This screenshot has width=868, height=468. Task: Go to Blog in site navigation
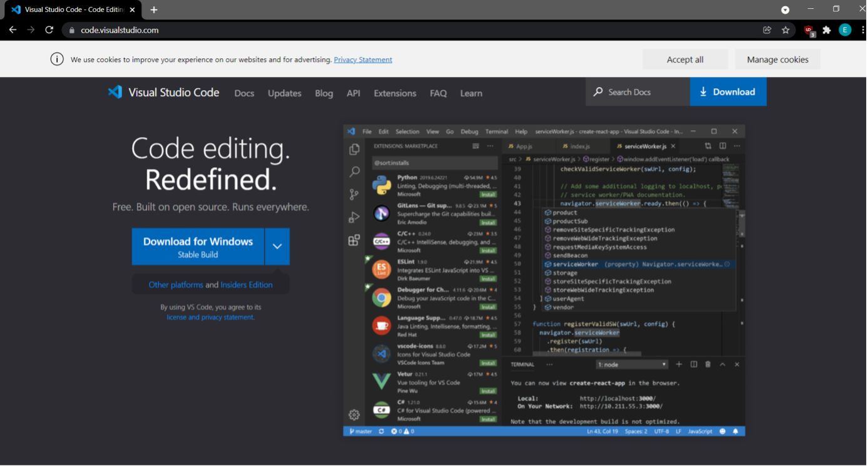[324, 93]
